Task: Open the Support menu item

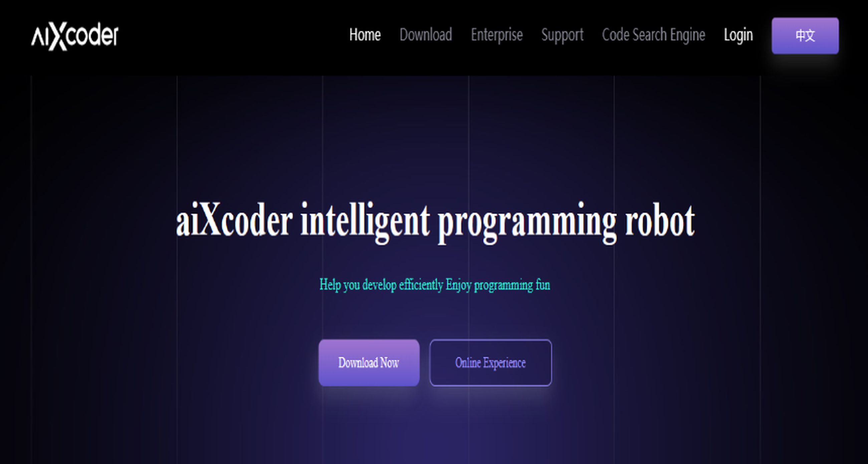Action: click(x=563, y=35)
